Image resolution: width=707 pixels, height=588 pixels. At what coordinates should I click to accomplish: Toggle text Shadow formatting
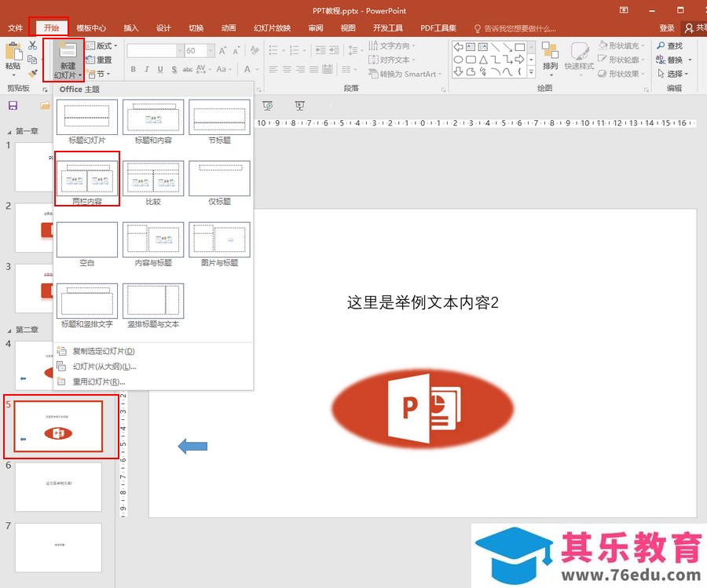(x=174, y=69)
